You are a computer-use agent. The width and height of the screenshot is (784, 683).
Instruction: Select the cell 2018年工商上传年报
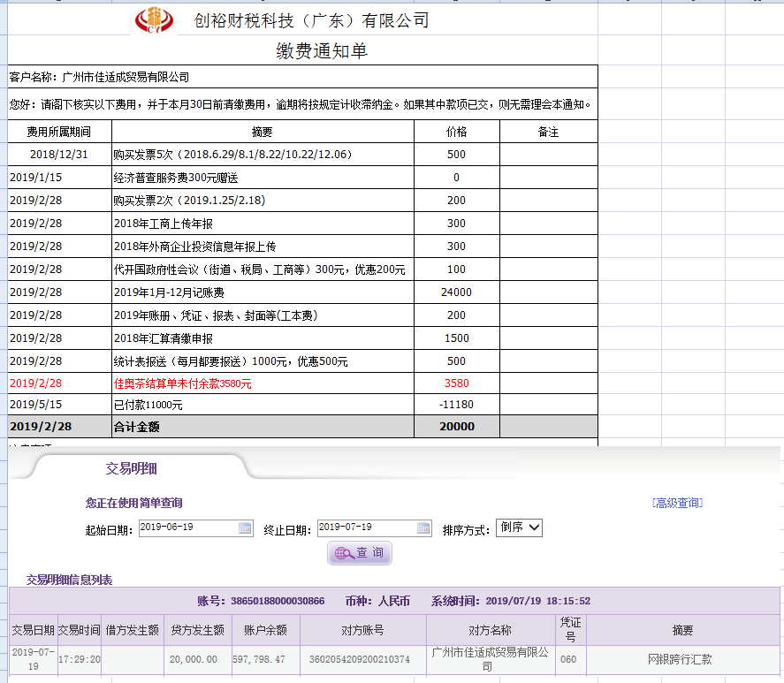point(263,224)
